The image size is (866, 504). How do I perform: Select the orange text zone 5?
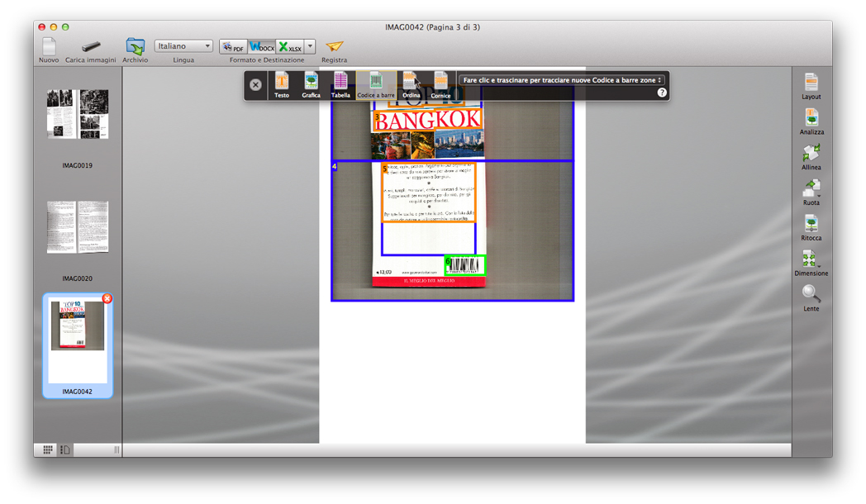point(429,193)
